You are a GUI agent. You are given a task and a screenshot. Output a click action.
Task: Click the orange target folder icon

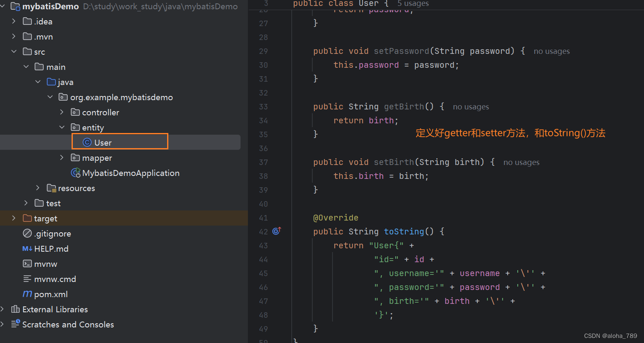(x=27, y=218)
